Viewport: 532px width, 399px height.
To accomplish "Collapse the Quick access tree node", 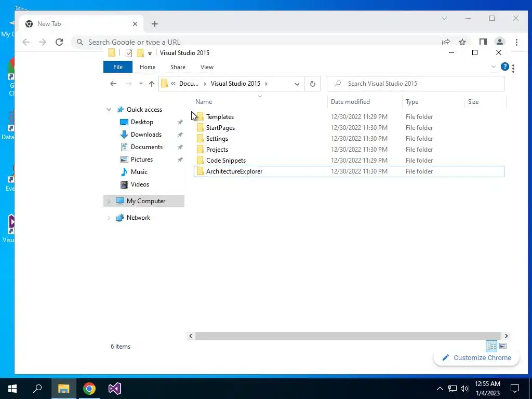I will point(109,110).
